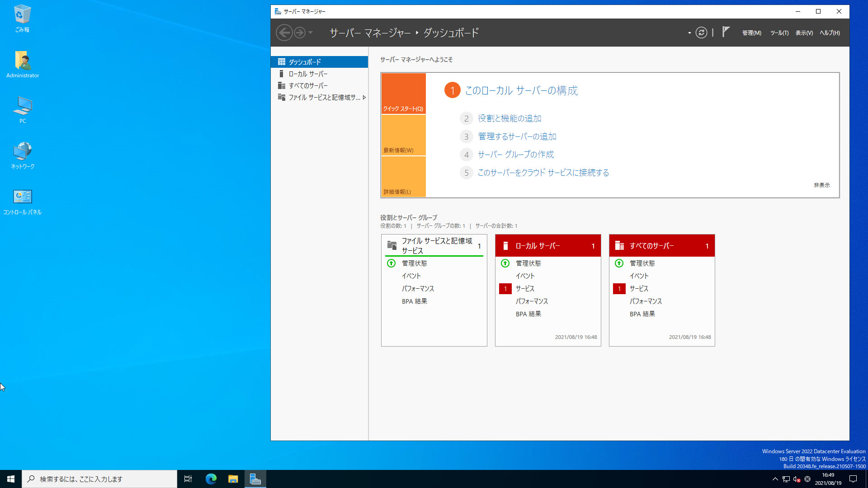Expand the dropdown arrow left of refresh

(x=689, y=33)
